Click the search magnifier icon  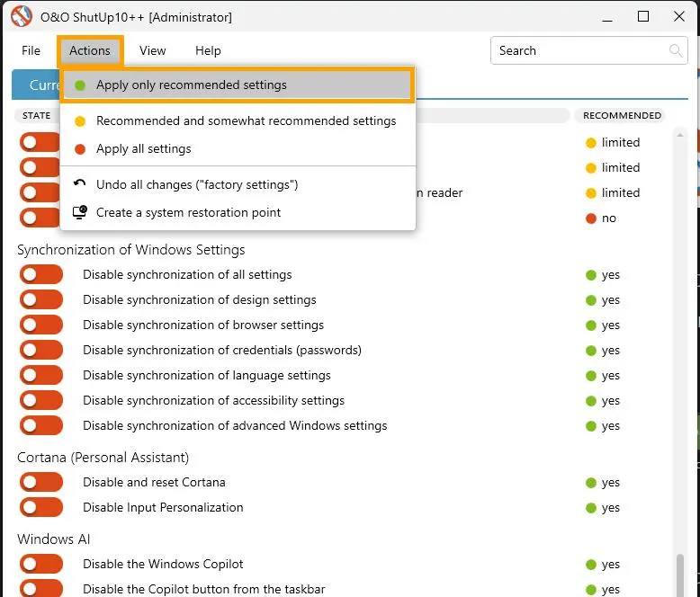(676, 51)
